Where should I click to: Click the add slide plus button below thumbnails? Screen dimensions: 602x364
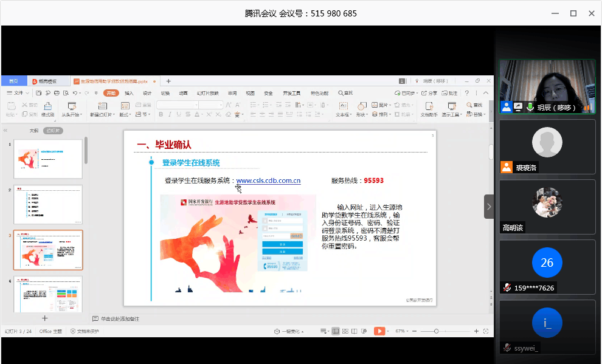pyautogui.click(x=44, y=318)
